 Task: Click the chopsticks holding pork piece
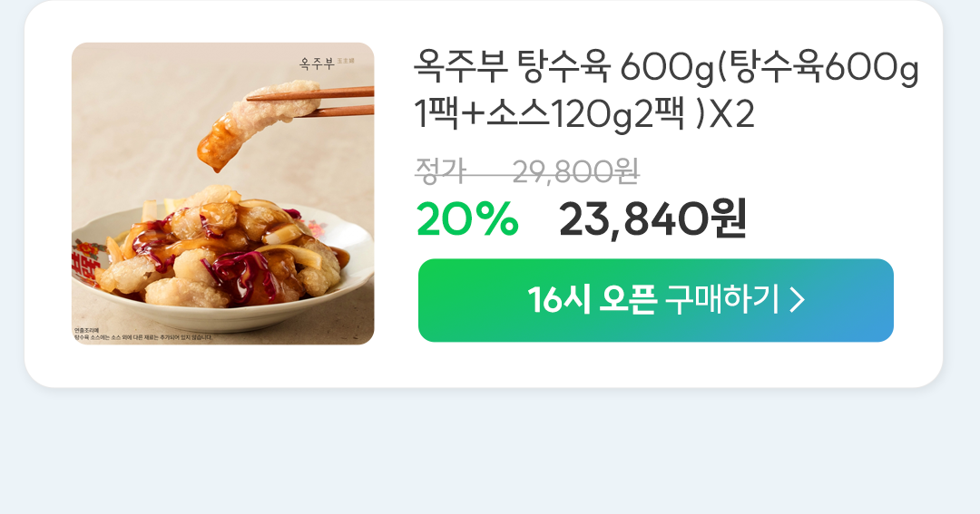[x=312, y=102]
